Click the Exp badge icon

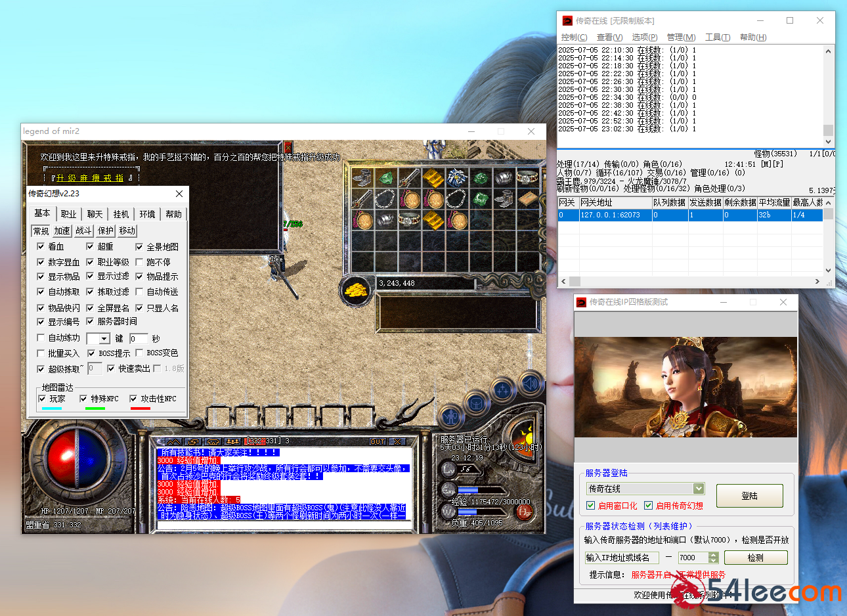point(448,490)
